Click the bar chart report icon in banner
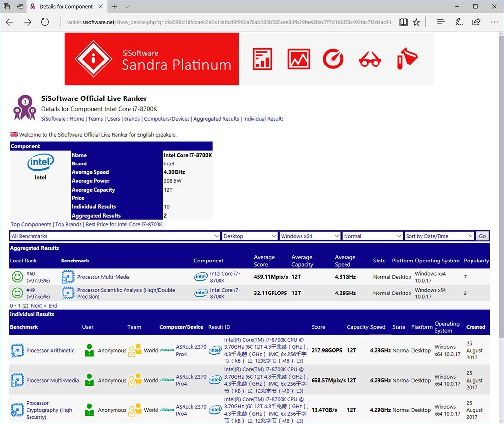The width and height of the screenshot is (504, 424). coord(262,59)
